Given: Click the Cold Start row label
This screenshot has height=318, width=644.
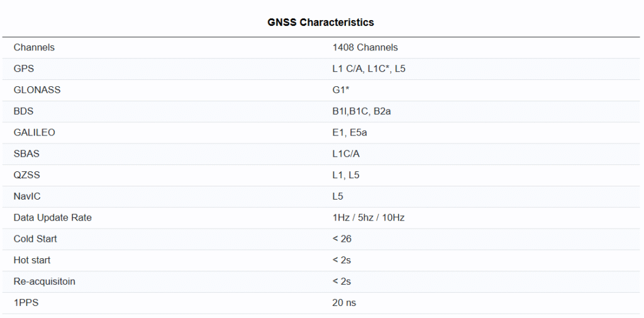Looking at the screenshot, I should pyautogui.click(x=35, y=239).
